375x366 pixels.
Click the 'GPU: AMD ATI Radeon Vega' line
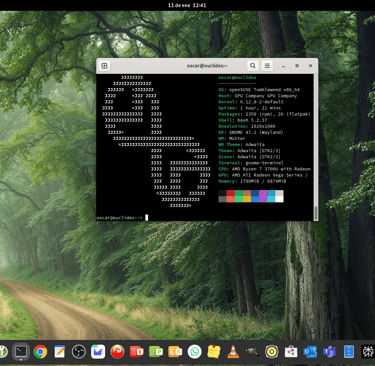263,175
